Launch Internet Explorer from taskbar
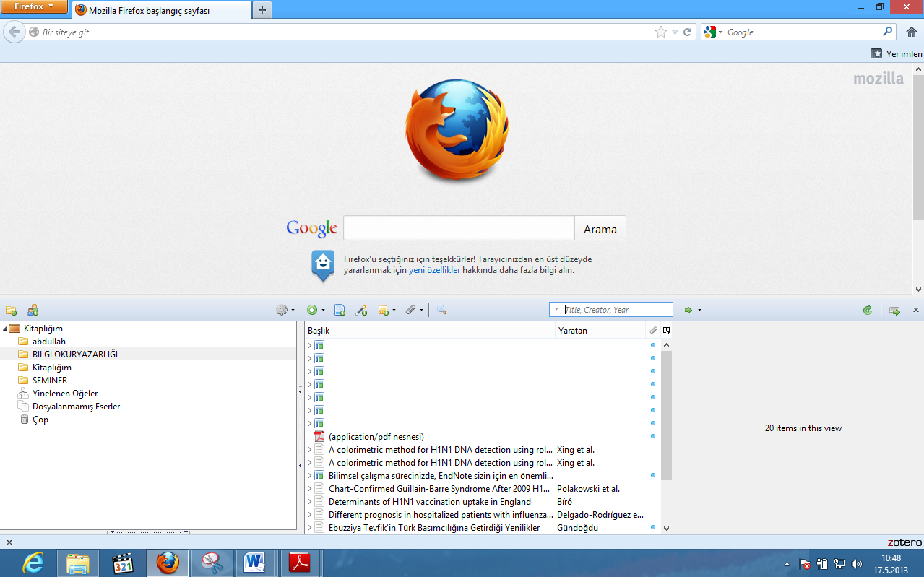The width and height of the screenshot is (924, 577). (34, 563)
